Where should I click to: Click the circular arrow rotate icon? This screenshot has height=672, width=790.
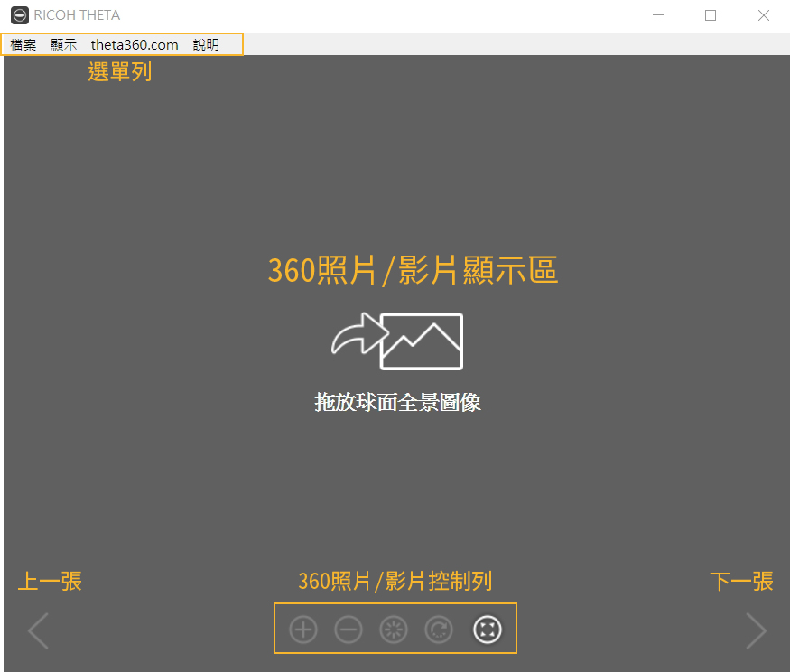click(439, 630)
